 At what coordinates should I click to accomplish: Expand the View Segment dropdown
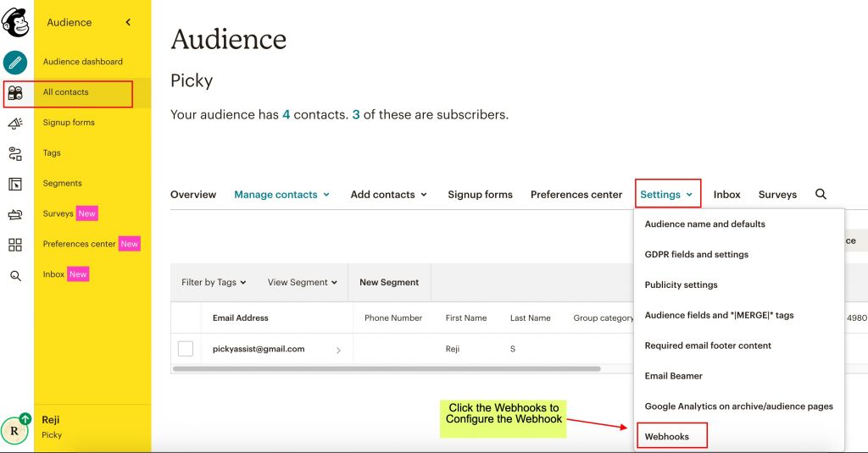(x=303, y=283)
